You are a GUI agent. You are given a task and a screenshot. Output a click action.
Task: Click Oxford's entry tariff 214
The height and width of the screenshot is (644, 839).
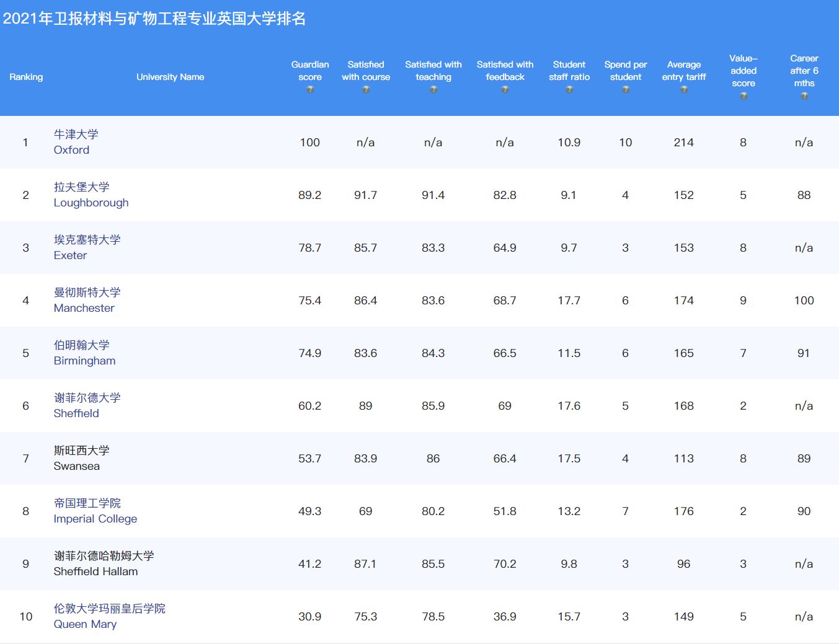coord(684,143)
